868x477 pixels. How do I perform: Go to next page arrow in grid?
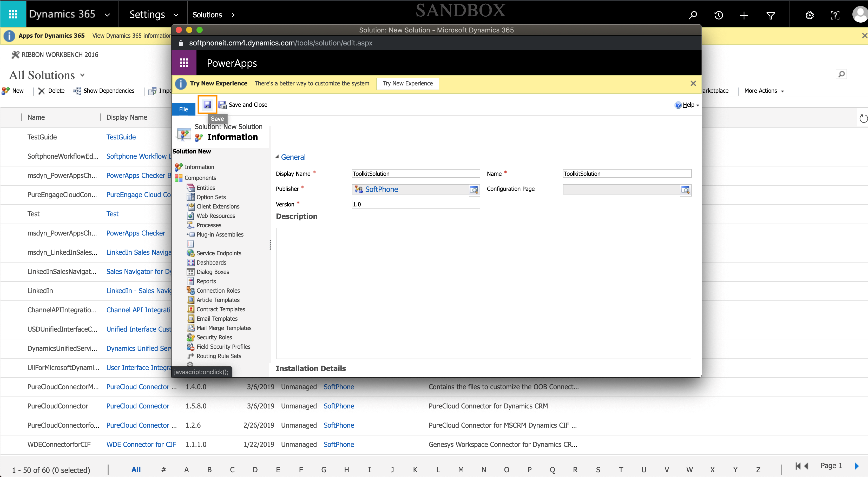[856, 466]
